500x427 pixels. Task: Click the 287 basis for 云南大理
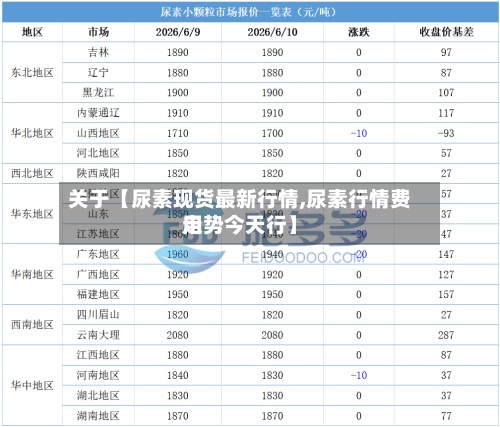446,335
